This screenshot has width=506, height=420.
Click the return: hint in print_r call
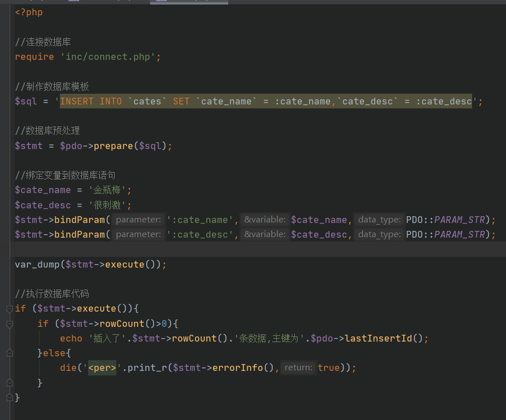298,368
